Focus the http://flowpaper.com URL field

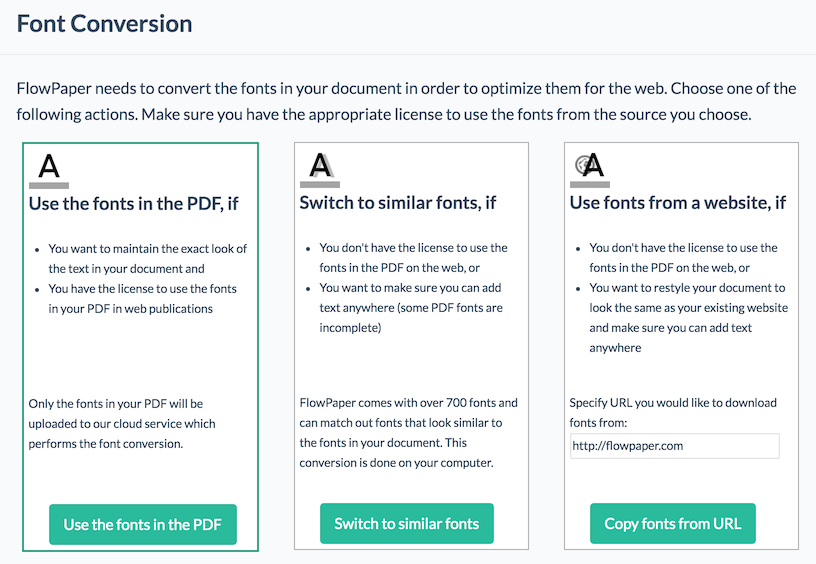(x=674, y=446)
